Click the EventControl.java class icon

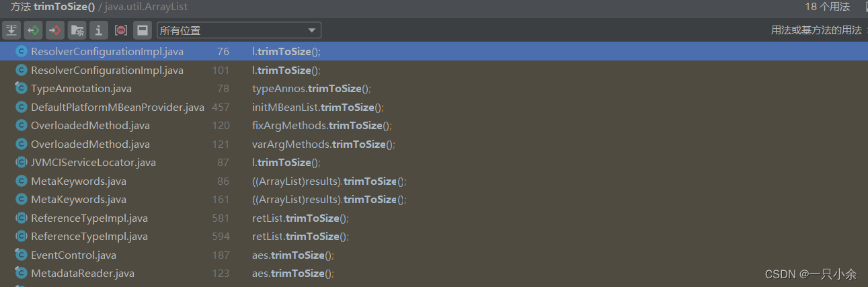(x=21, y=255)
